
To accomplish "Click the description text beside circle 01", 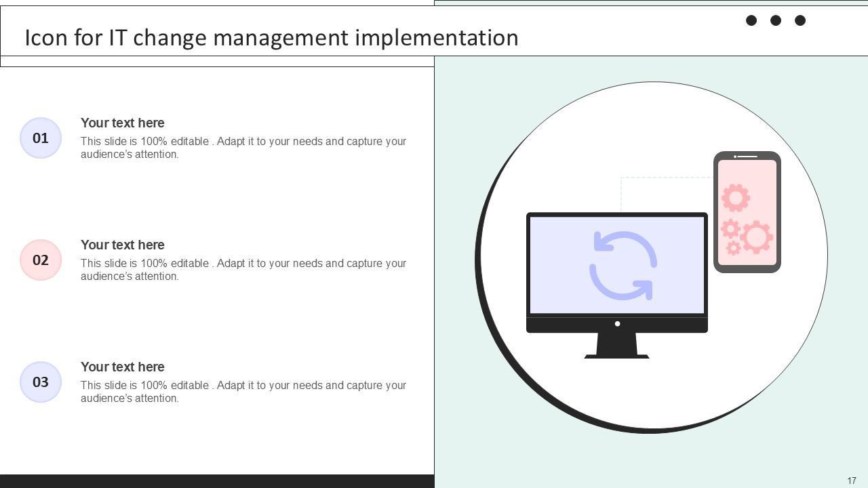I will [x=243, y=148].
